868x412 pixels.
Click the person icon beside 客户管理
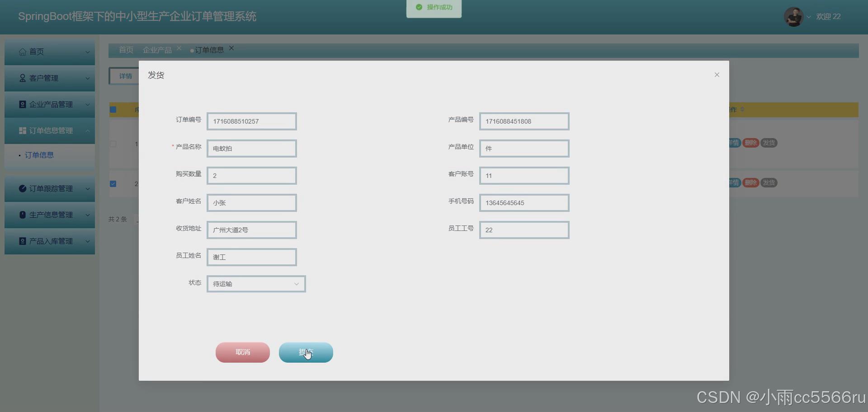[22, 78]
